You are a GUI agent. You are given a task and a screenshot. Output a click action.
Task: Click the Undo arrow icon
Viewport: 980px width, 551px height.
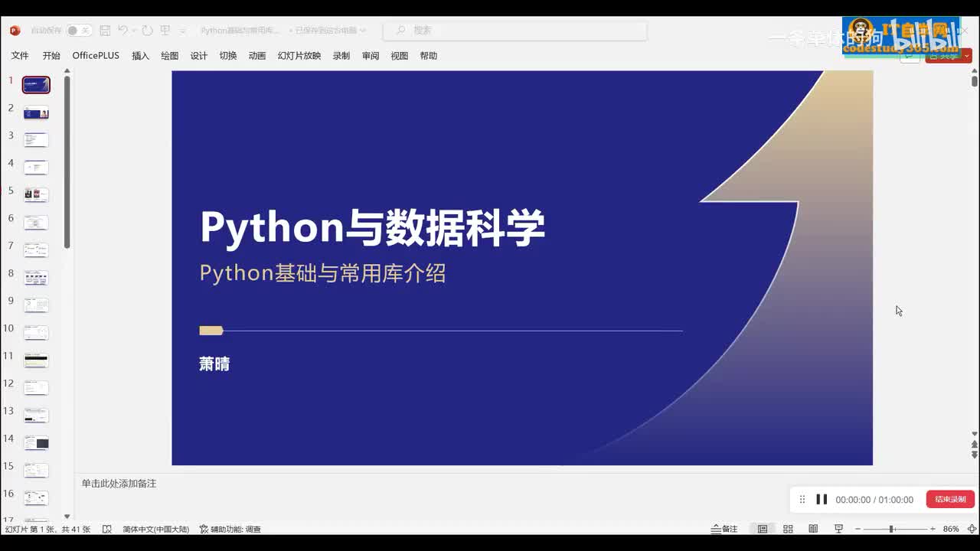tap(122, 31)
